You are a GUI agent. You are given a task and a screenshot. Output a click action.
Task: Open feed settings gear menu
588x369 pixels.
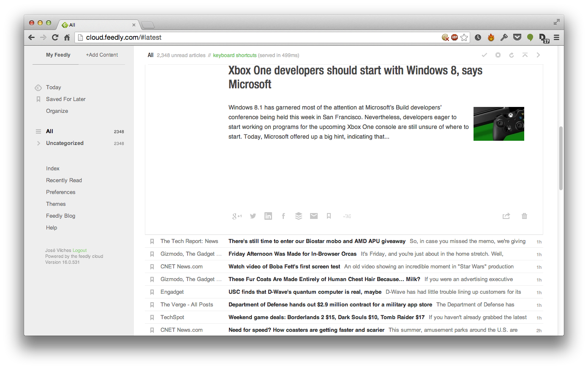[498, 55]
